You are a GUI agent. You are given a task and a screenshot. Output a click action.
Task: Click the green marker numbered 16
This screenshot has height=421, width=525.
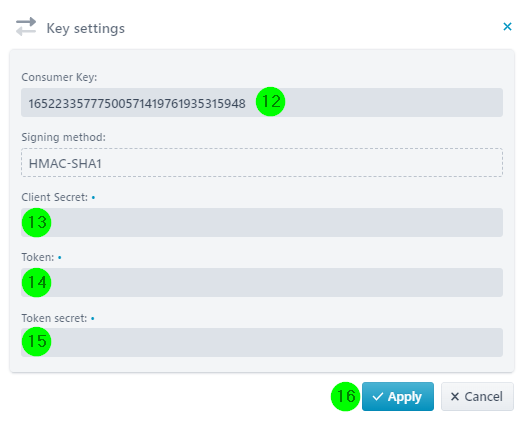pos(345,397)
